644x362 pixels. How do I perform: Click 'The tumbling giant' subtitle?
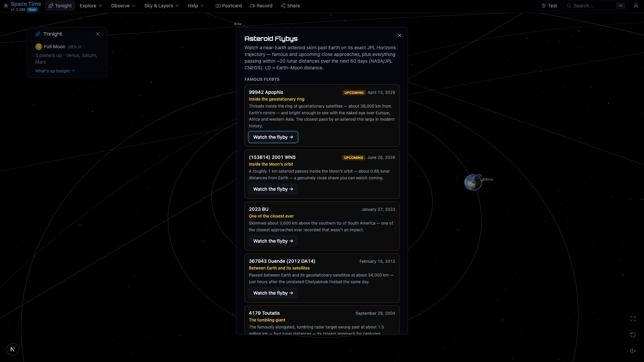pyautogui.click(x=267, y=320)
